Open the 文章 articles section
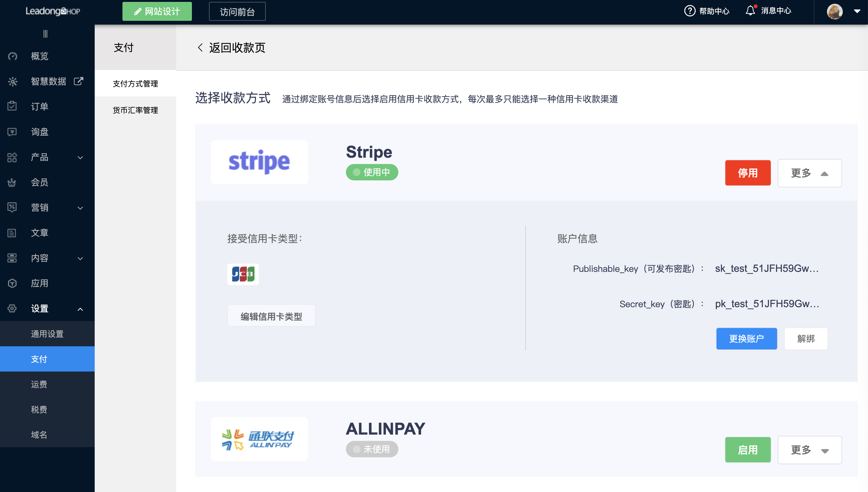 pos(39,232)
